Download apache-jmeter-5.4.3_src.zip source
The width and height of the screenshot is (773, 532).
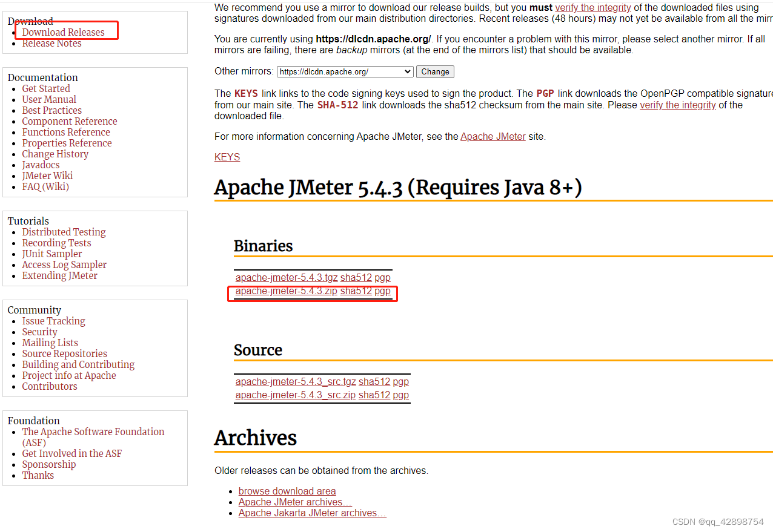pos(296,395)
